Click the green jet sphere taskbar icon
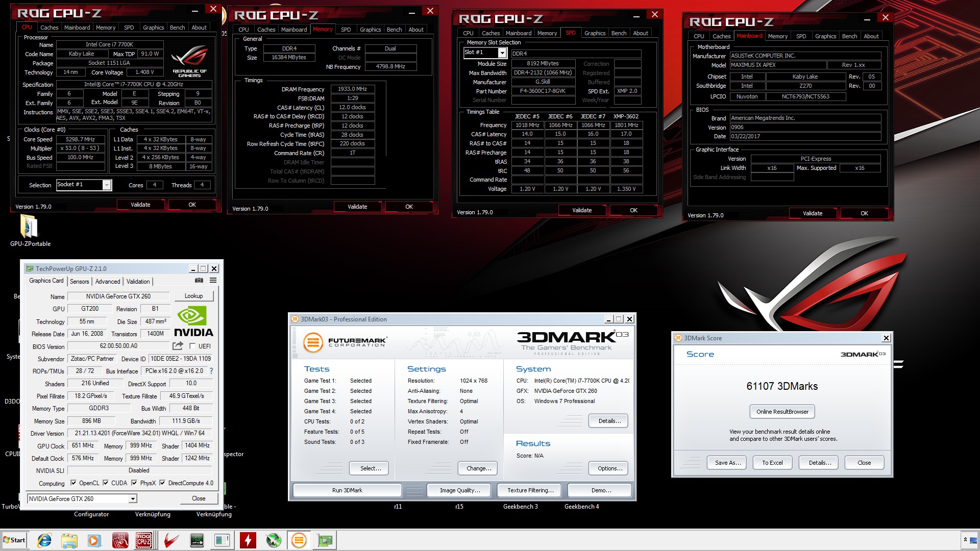The image size is (980, 551). pyautogui.click(x=274, y=540)
